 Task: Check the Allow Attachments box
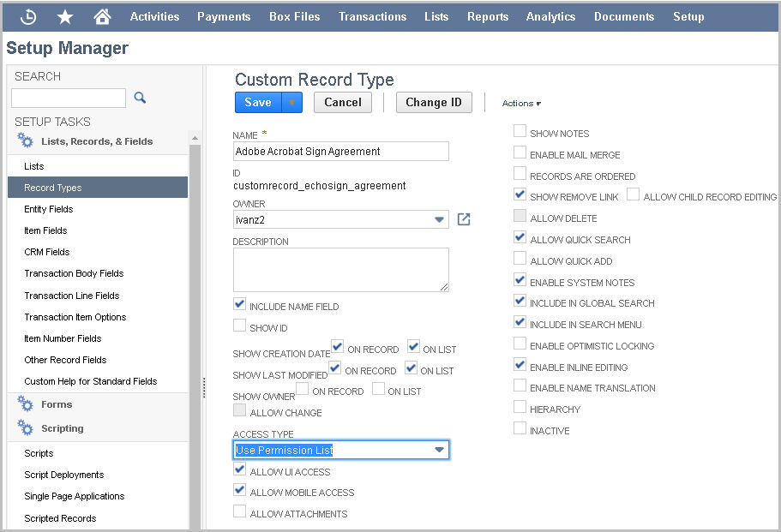click(239, 511)
